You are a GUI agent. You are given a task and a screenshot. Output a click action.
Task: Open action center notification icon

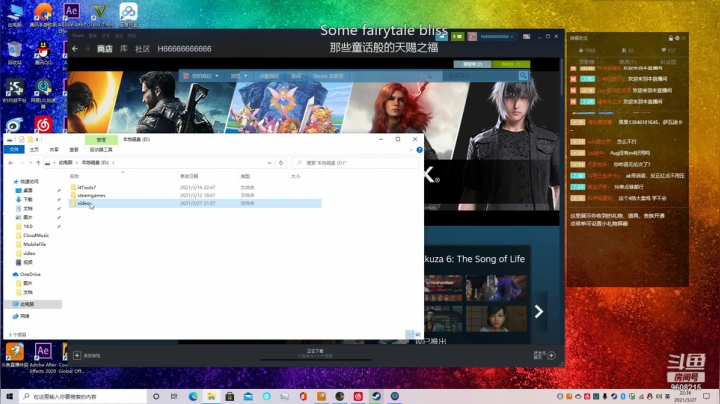pos(707,396)
